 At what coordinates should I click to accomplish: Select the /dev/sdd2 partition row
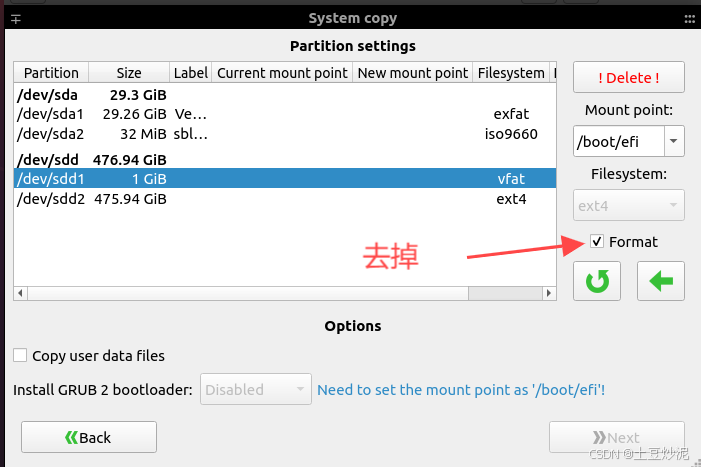click(x=285, y=198)
